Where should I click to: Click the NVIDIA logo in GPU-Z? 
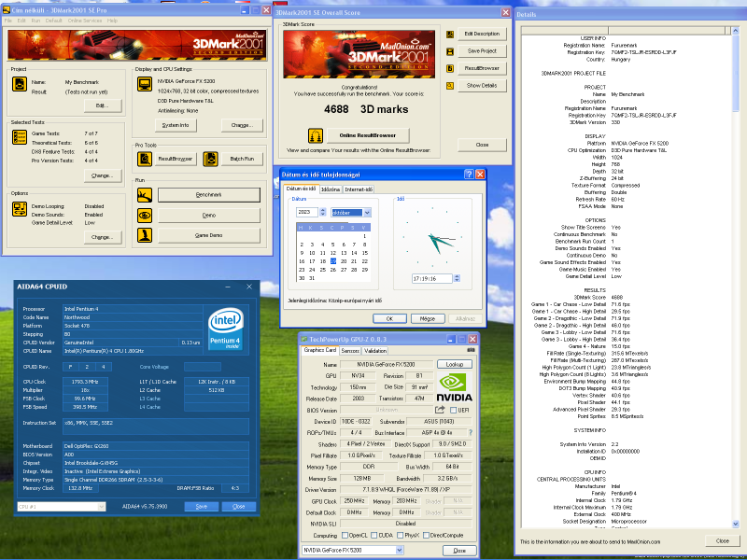pyautogui.click(x=455, y=386)
